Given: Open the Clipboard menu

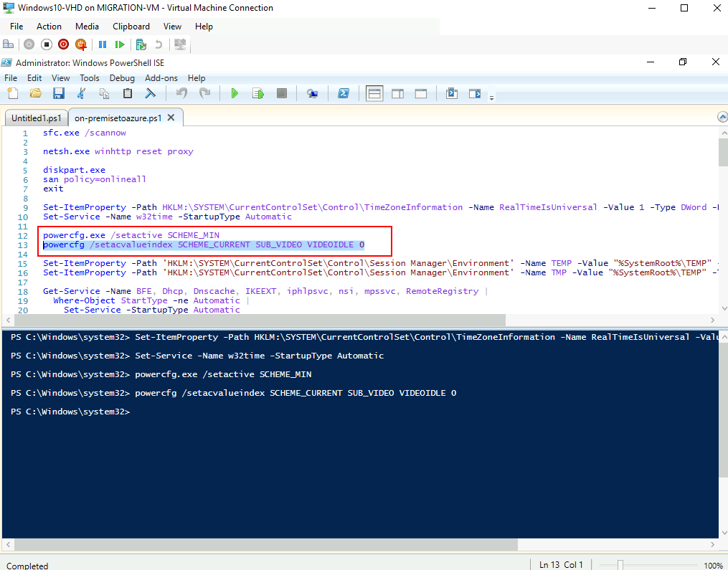Looking at the screenshot, I should pos(131,27).
